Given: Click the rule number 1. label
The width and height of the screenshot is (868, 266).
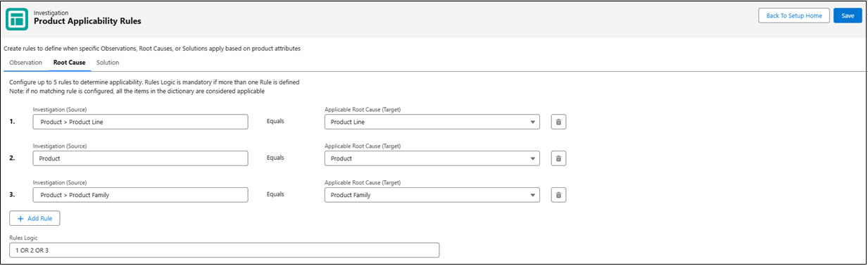Looking at the screenshot, I should point(12,122).
